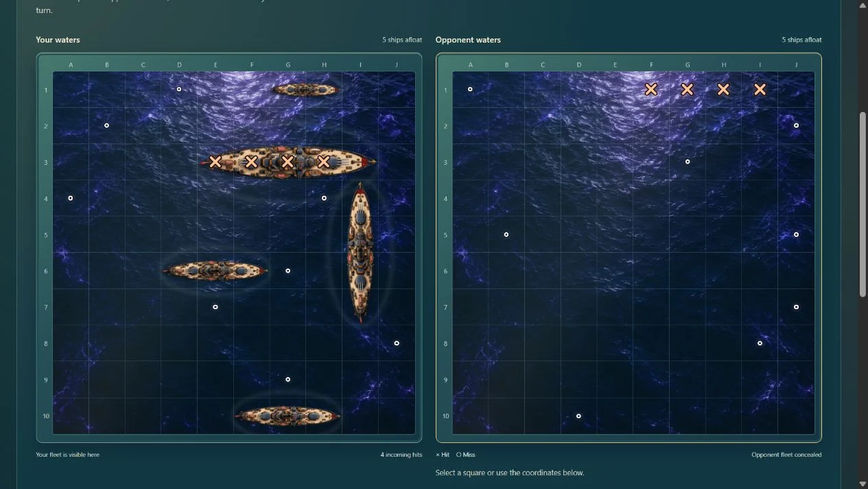Click the miss marker at E7 in Your waters
868x489 pixels.
click(x=215, y=307)
